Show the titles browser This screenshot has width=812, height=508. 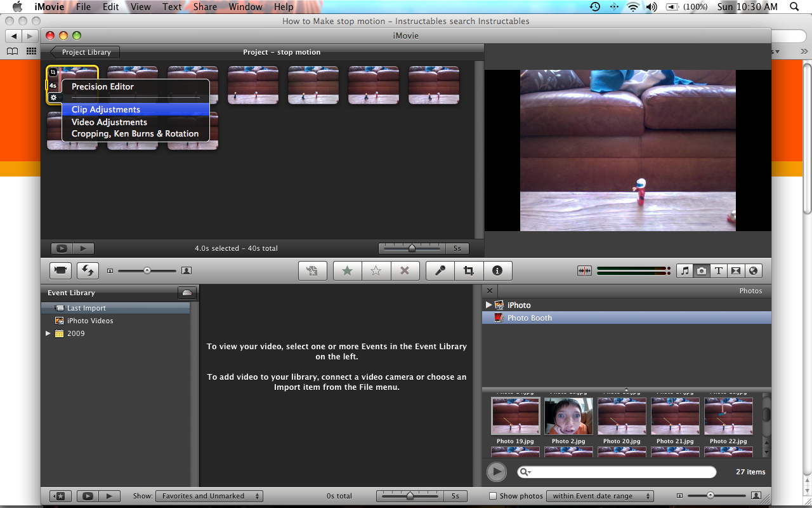[x=719, y=271]
